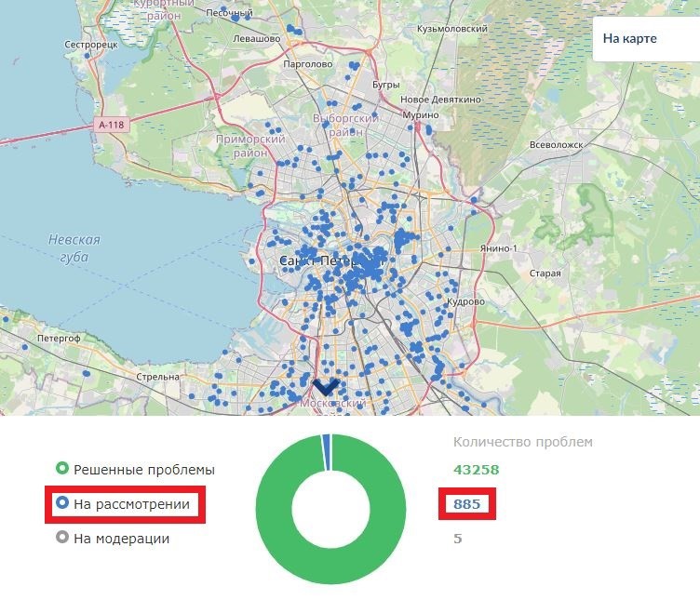Click the 43258 solved problems count
700x600 pixels.
476,470
